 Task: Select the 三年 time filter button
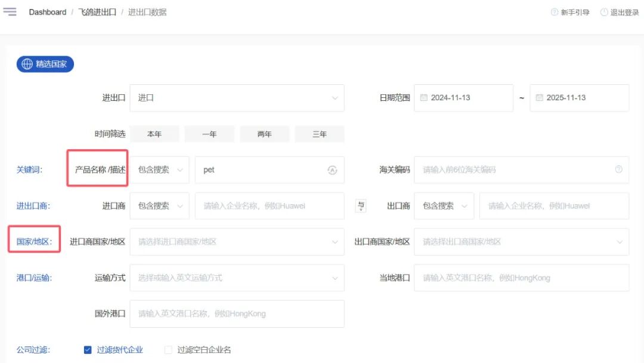(320, 134)
